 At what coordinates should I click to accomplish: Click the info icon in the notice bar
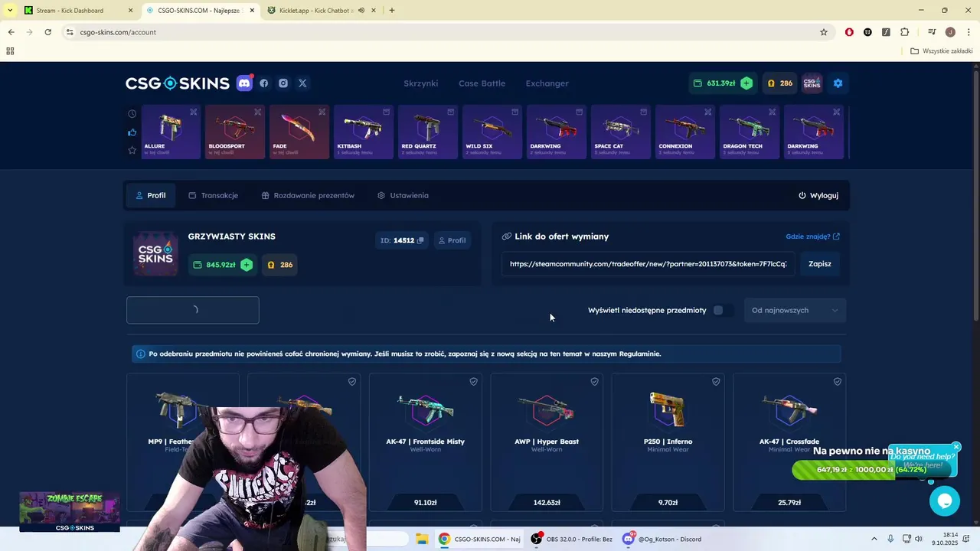[140, 354]
